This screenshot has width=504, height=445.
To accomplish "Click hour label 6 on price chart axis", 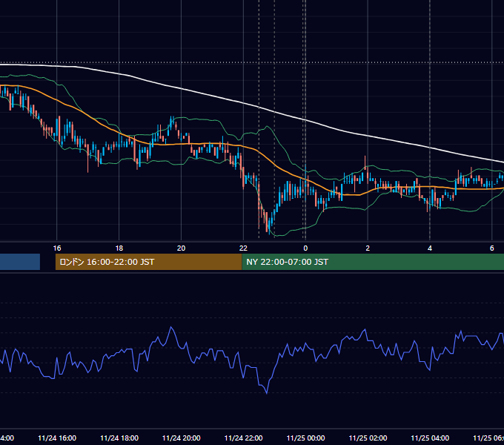I will coord(492,248).
